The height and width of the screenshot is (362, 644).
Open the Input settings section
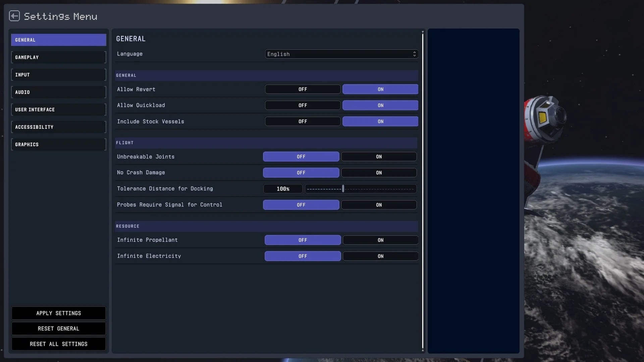pos(58,74)
